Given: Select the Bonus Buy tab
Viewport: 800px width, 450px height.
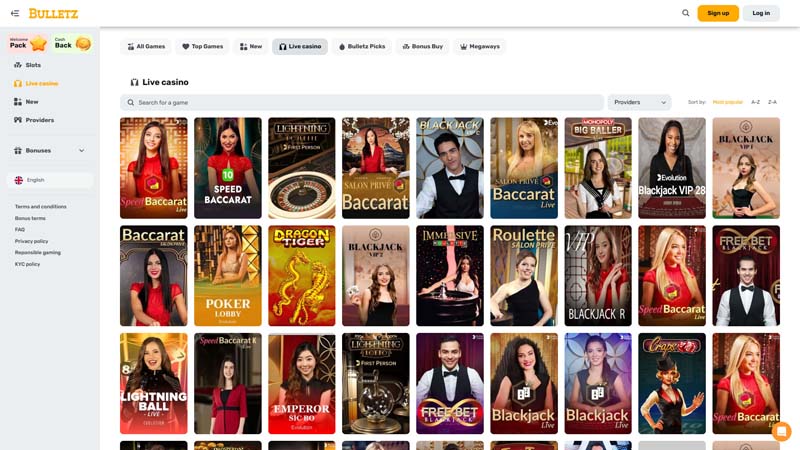Looking at the screenshot, I should [422, 46].
